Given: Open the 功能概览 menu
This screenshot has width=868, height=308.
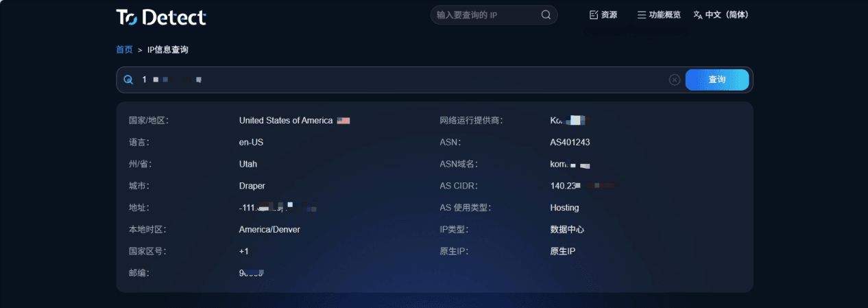Looking at the screenshot, I should click(658, 15).
